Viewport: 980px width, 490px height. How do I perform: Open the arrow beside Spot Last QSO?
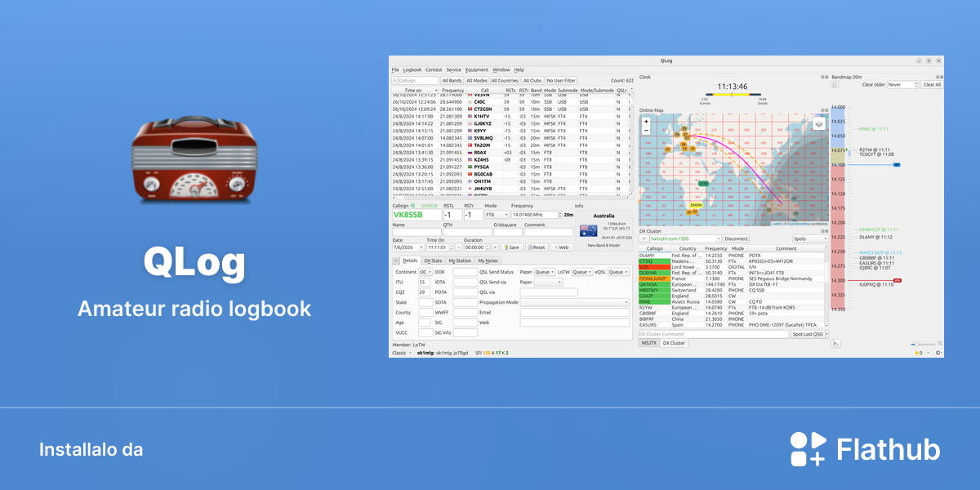pos(826,334)
